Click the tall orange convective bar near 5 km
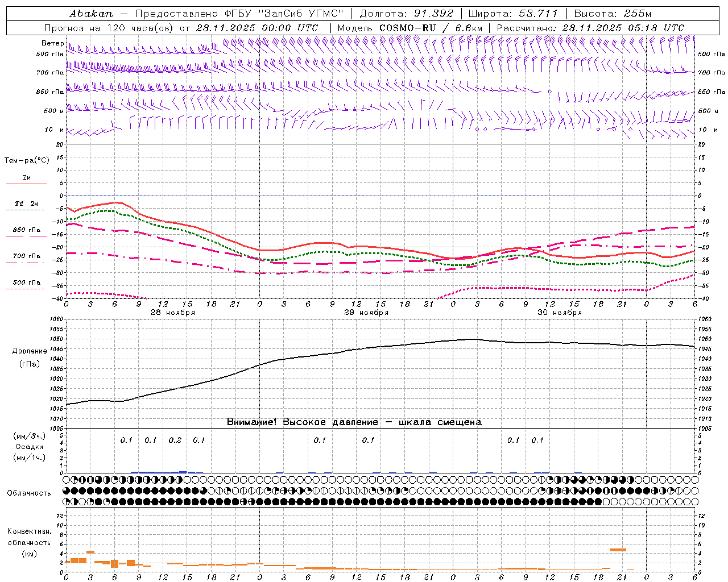728x582 pixels. 618,550
